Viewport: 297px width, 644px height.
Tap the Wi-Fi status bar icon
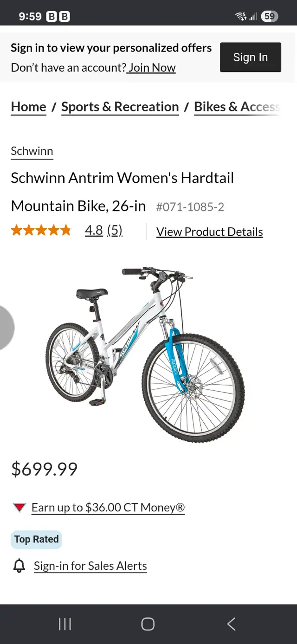click(x=241, y=17)
